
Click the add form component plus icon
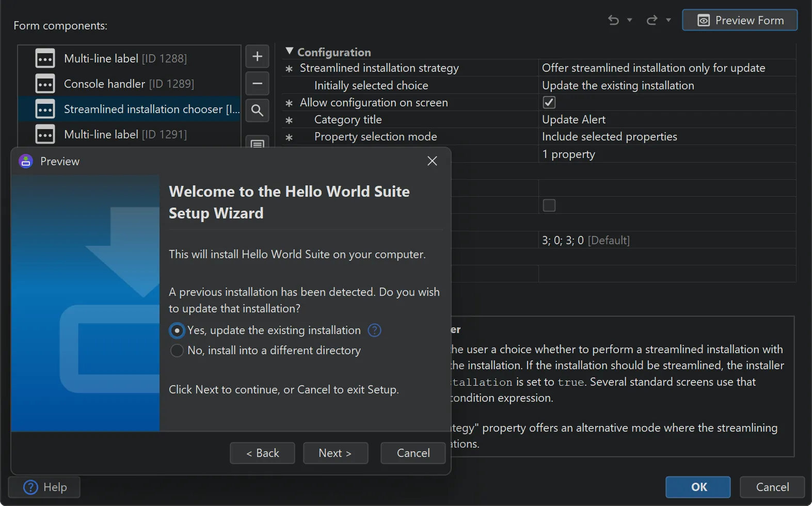[257, 57]
